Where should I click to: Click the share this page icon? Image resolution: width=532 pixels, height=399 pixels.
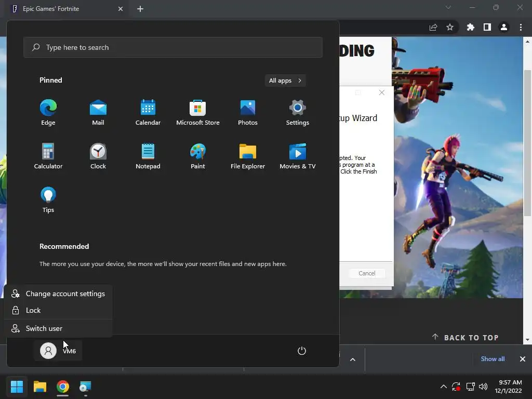(x=433, y=27)
